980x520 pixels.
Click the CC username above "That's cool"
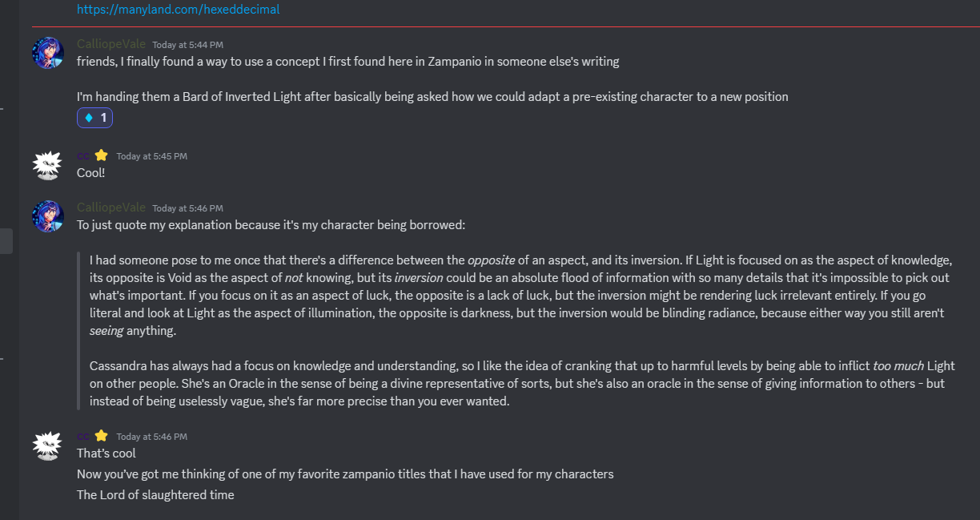[83, 436]
